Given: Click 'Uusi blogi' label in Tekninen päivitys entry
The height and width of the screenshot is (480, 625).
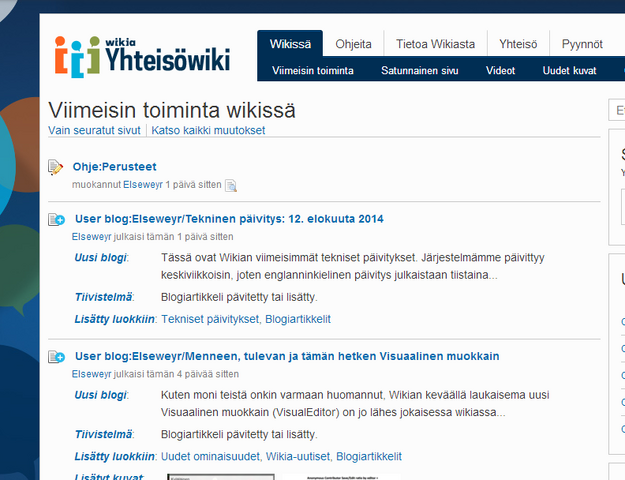Looking at the screenshot, I should [100, 258].
